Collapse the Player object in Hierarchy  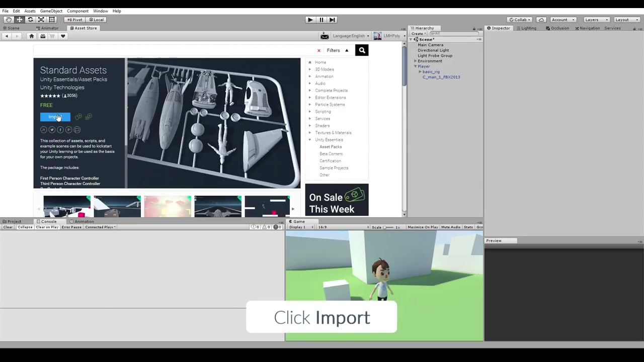click(416, 66)
